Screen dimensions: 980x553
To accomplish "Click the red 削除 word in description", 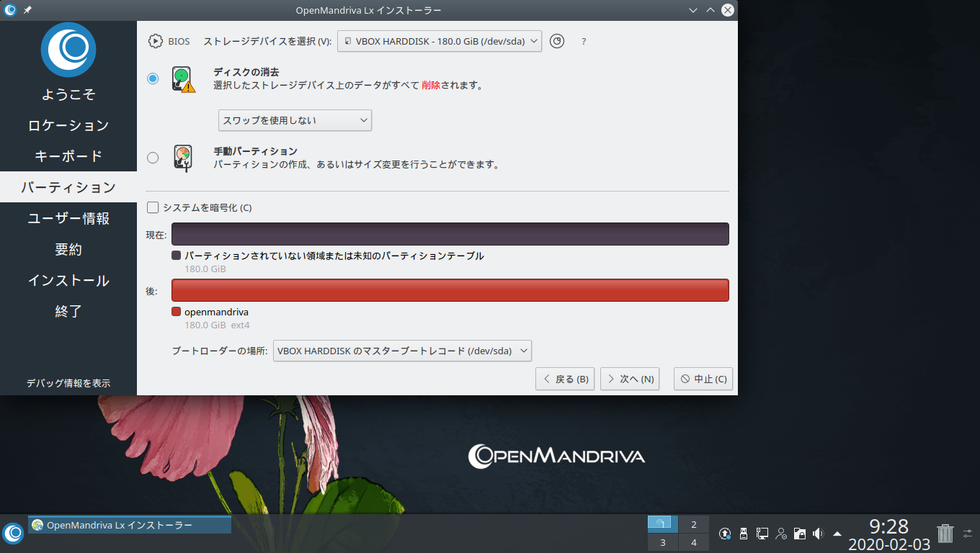I will coord(431,85).
